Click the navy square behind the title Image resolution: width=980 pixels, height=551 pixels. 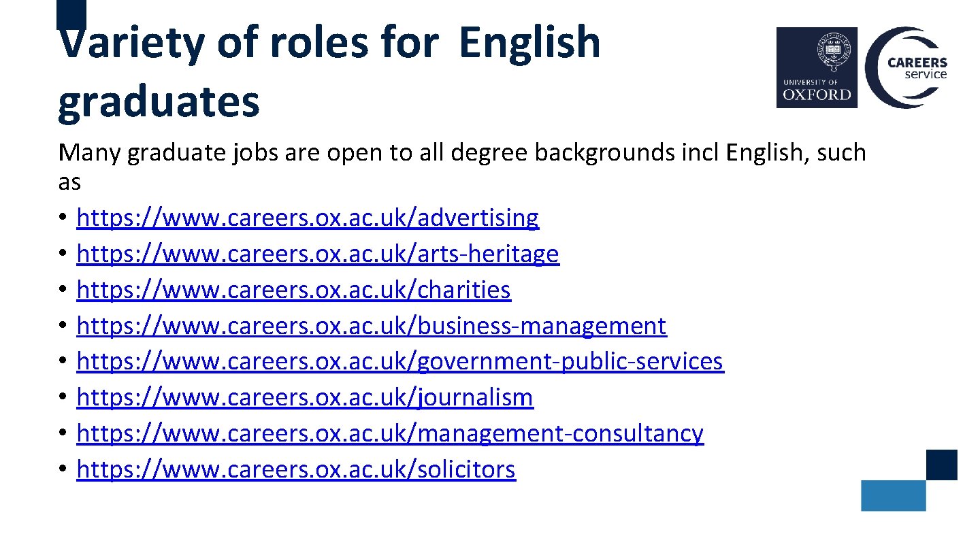click(x=71, y=10)
